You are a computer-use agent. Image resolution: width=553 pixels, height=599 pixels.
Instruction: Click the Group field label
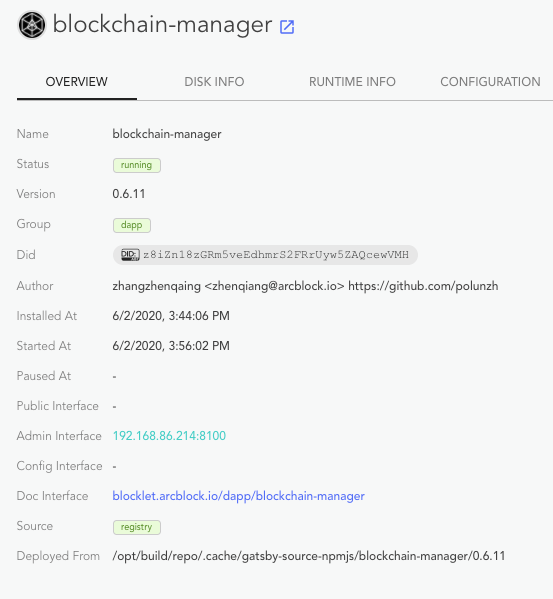pyautogui.click(x=34, y=224)
